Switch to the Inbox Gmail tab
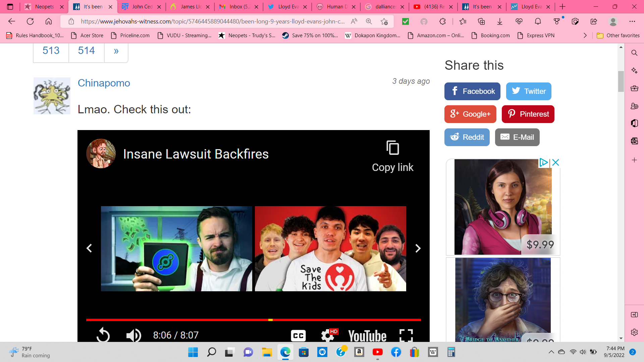 point(239,7)
